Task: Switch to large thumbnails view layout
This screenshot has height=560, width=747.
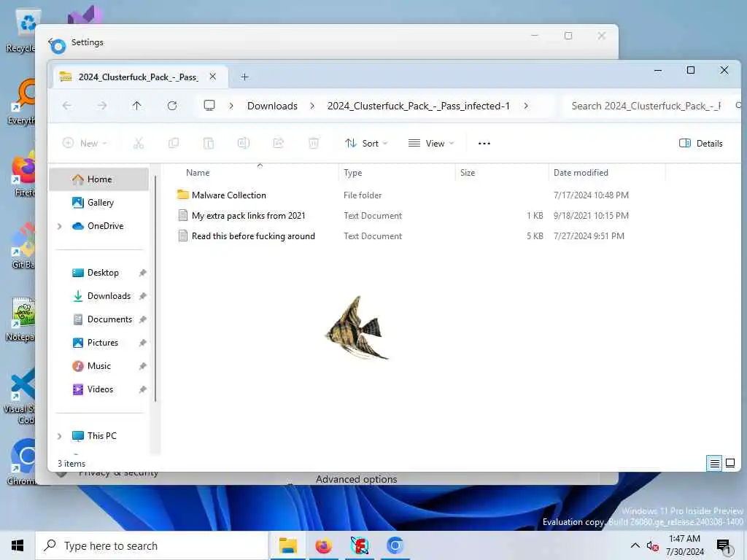Action: 729,463
